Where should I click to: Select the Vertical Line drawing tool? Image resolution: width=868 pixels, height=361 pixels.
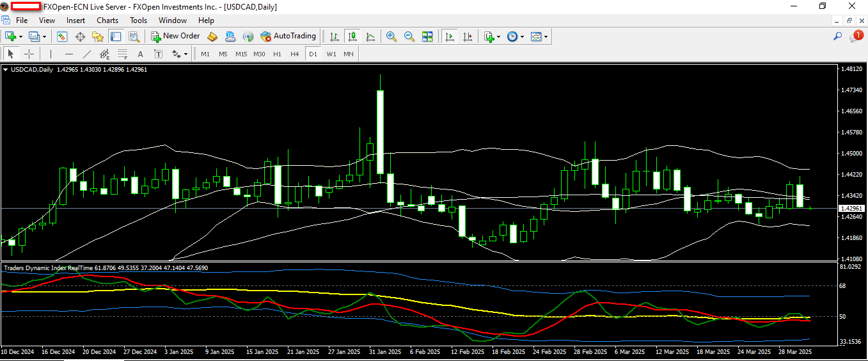tap(51, 54)
